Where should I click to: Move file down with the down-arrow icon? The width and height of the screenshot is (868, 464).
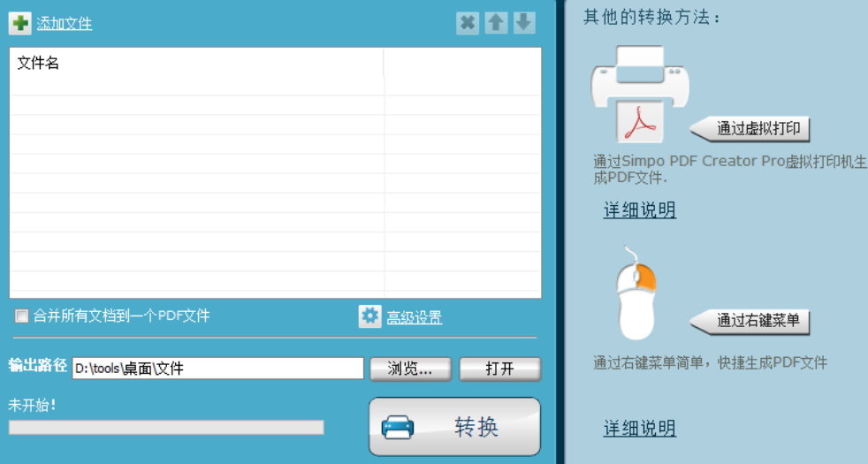[523, 23]
